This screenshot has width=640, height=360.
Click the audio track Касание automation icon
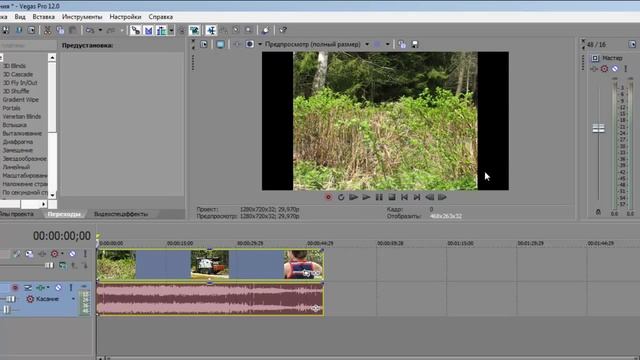tap(30, 299)
